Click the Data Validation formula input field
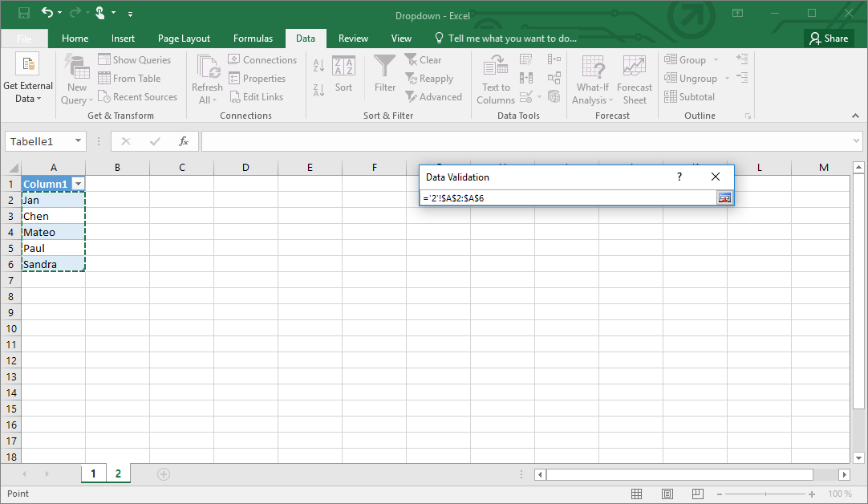Screen dimensions: 868x504 point(562,197)
